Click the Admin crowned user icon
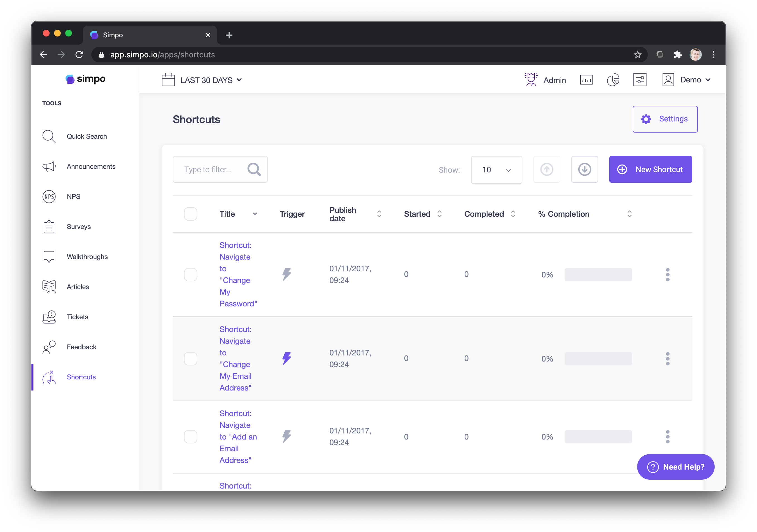757x532 pixels. [x=531, y=80]
